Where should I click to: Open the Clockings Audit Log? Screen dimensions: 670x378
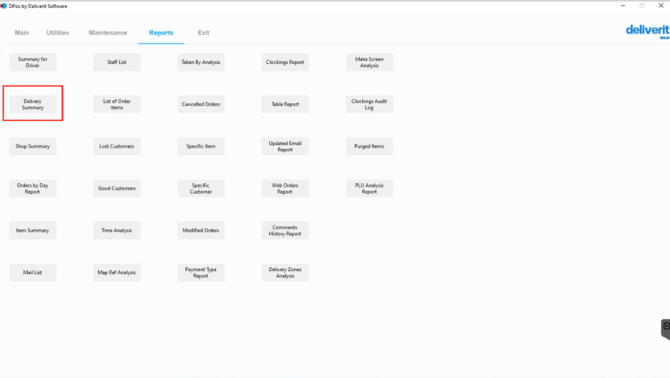pyautogui.click(x=369, y=104)
